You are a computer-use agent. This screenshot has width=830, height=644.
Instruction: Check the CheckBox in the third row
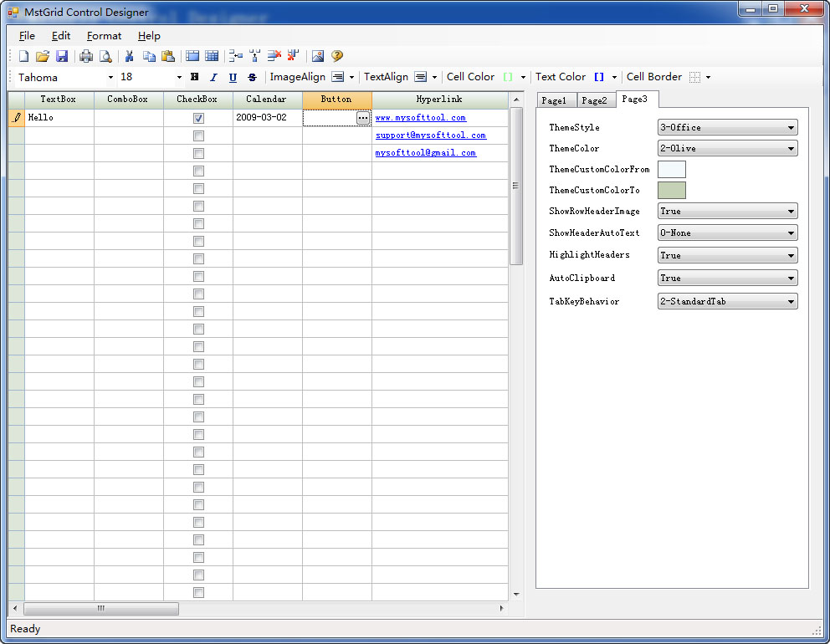(198, 153)
